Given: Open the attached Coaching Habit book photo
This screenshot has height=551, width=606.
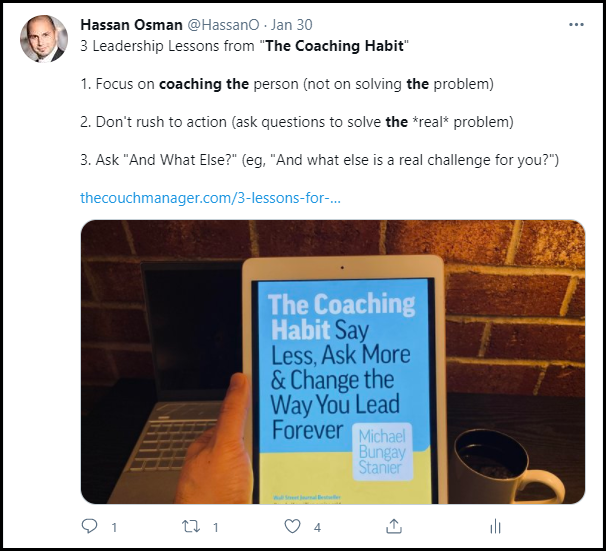Looking at the screenshot, I should point(333,362).
